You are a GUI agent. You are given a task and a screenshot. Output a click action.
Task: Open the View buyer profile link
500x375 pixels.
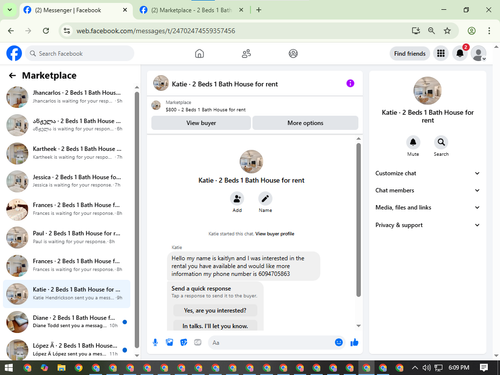coord(275,234)
